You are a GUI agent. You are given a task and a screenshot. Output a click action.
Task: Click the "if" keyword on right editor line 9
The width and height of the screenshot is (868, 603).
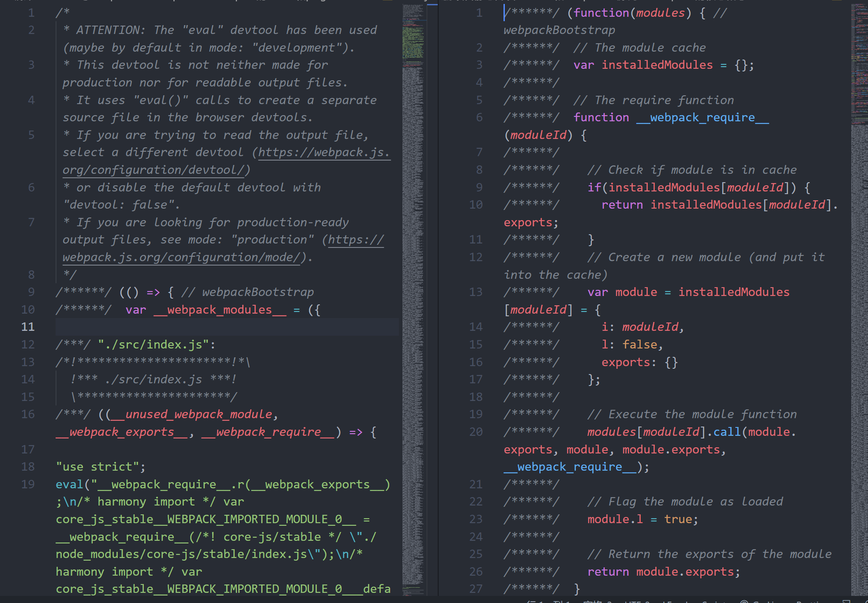(x=594, y=187)
